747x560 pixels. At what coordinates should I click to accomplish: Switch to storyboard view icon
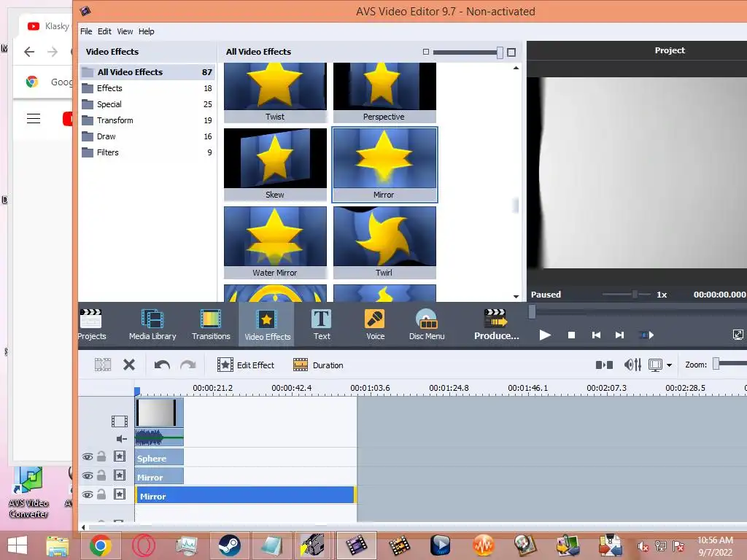605,365
